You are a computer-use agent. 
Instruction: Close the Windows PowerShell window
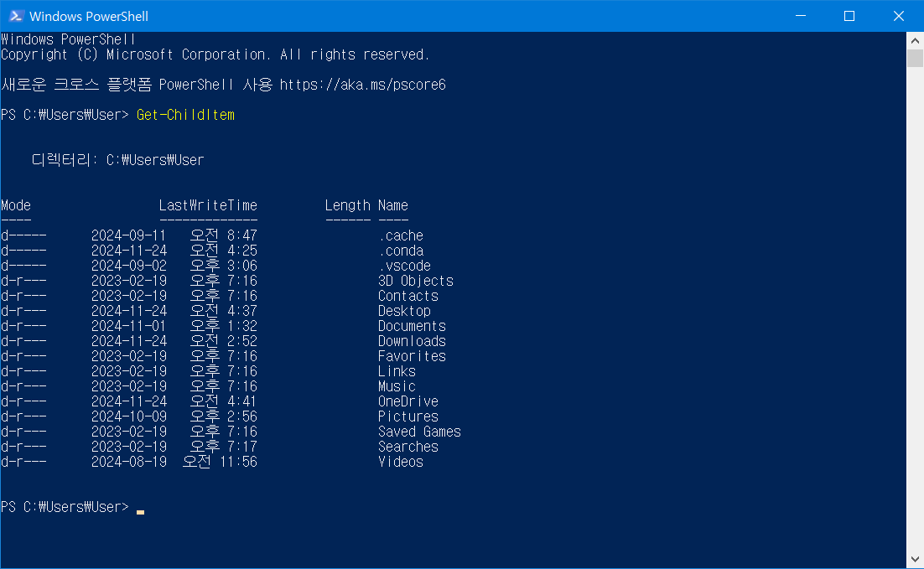point(899,16)
